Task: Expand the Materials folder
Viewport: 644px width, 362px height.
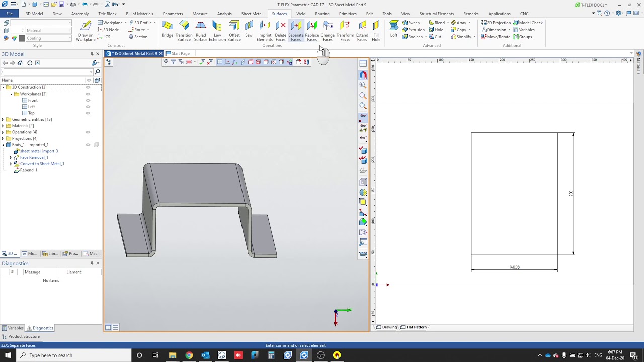Action: click(x=3, y=126)
